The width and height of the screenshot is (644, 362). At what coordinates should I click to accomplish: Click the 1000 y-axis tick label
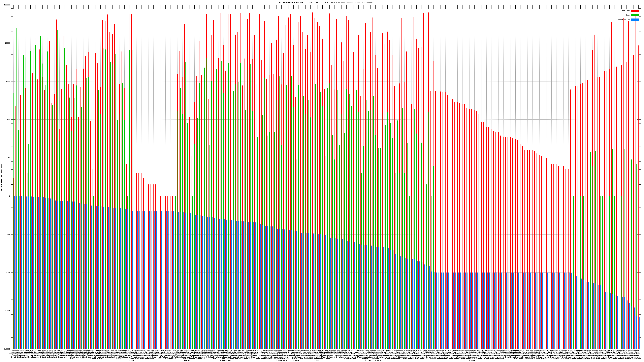8,81
